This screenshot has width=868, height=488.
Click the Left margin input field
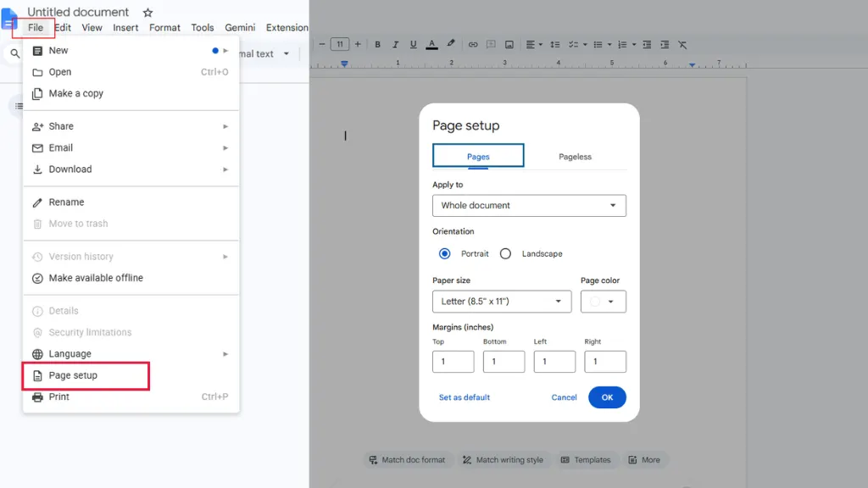[554, 361]
